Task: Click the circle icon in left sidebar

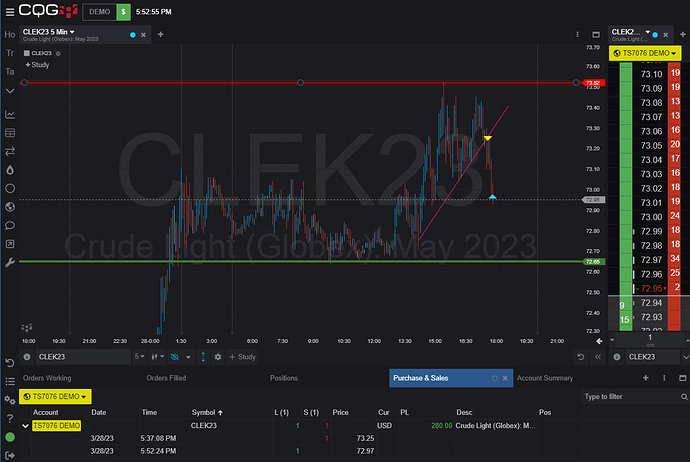Action: click(10, 188)
